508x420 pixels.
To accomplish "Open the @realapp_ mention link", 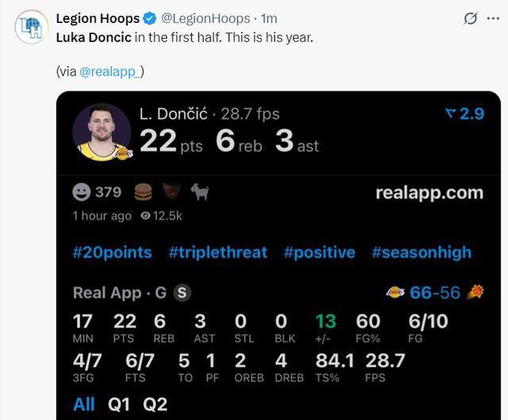I will coord(110,71).
